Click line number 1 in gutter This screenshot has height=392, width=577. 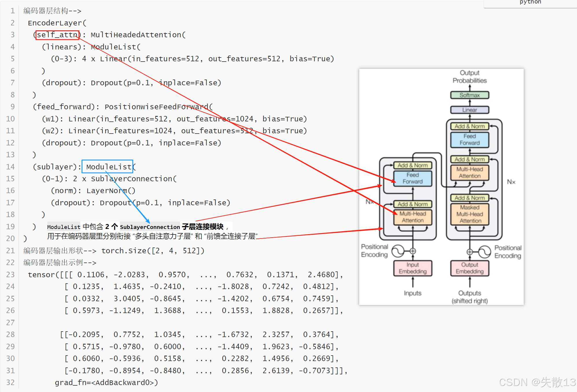coord(12,11)
